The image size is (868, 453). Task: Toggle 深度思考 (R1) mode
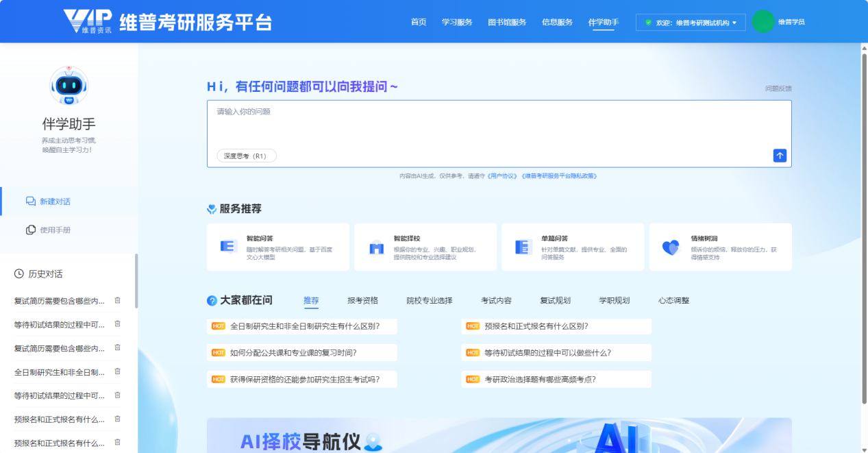point(246,156)
